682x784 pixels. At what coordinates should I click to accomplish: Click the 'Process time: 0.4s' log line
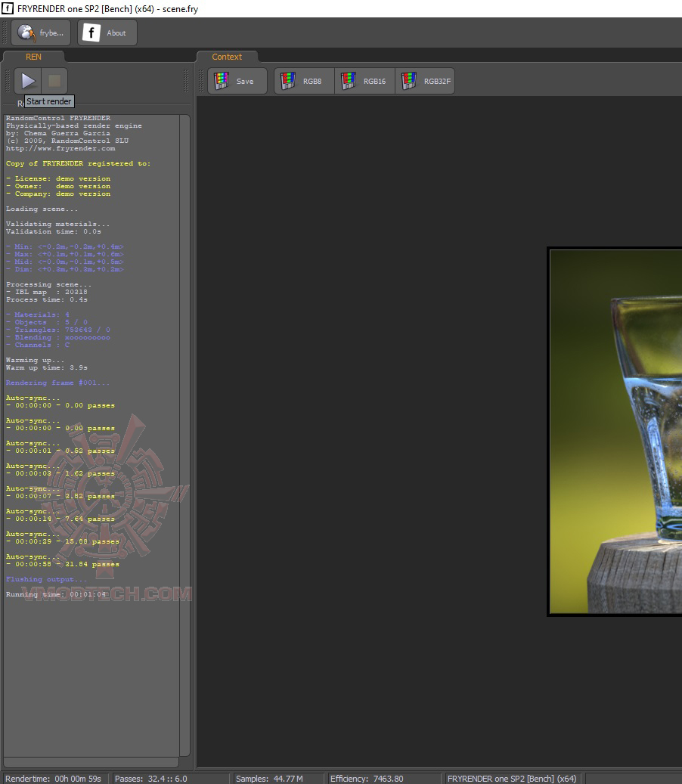click(x=47, y=300)
